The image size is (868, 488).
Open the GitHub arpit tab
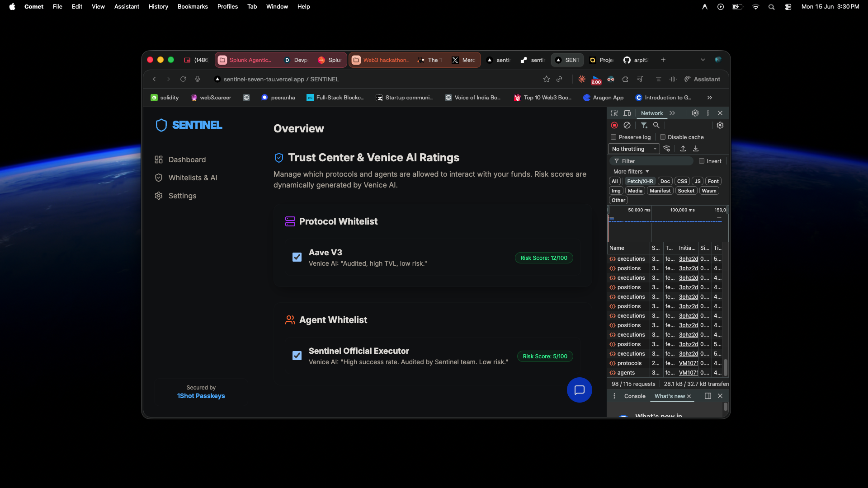[x=636, y=60]
